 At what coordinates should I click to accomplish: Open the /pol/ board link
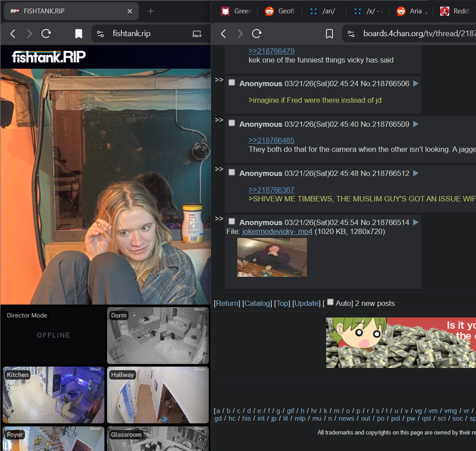pos(395,418)
